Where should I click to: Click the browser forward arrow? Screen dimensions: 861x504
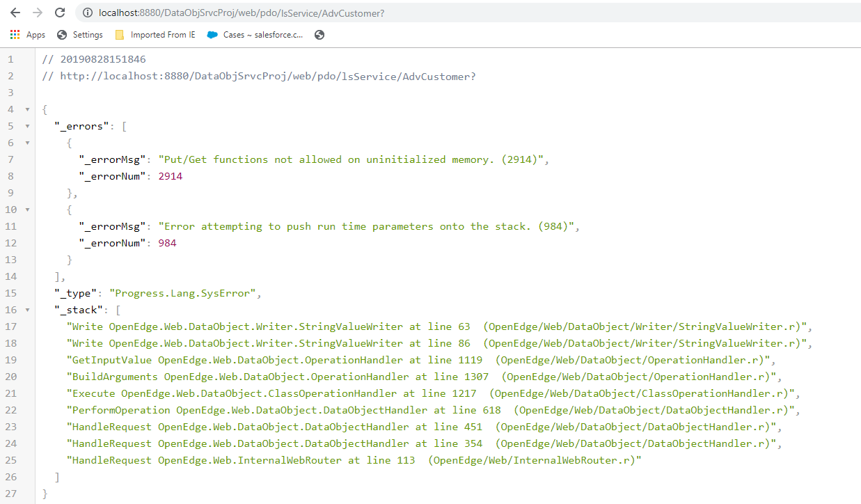click(38, 13)
